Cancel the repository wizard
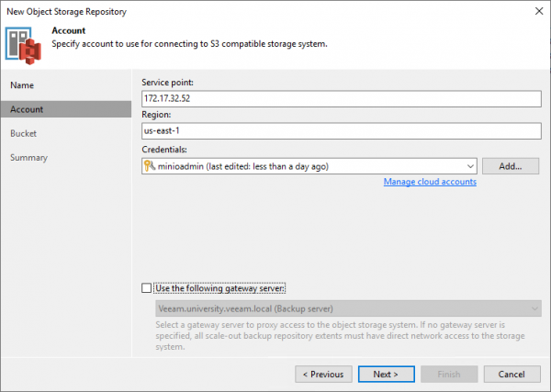The width and height of the screenshot is (551, 392). point(512,374)
